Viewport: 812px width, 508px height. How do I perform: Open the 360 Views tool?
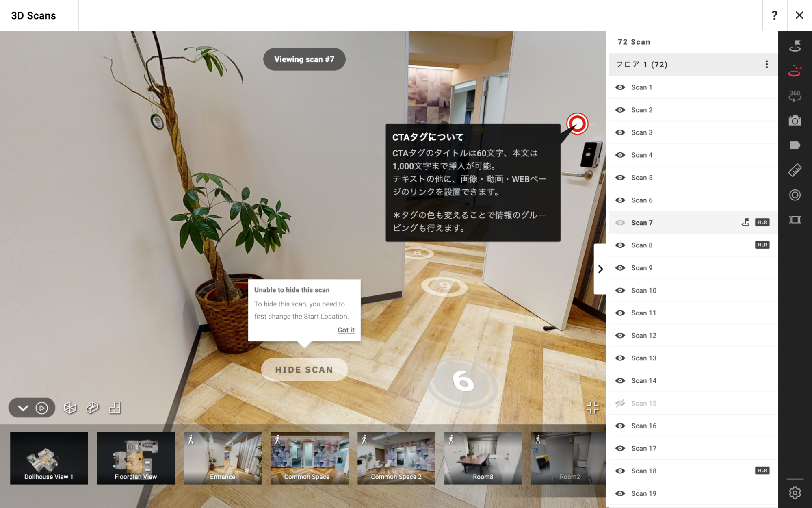coord(795,96)
